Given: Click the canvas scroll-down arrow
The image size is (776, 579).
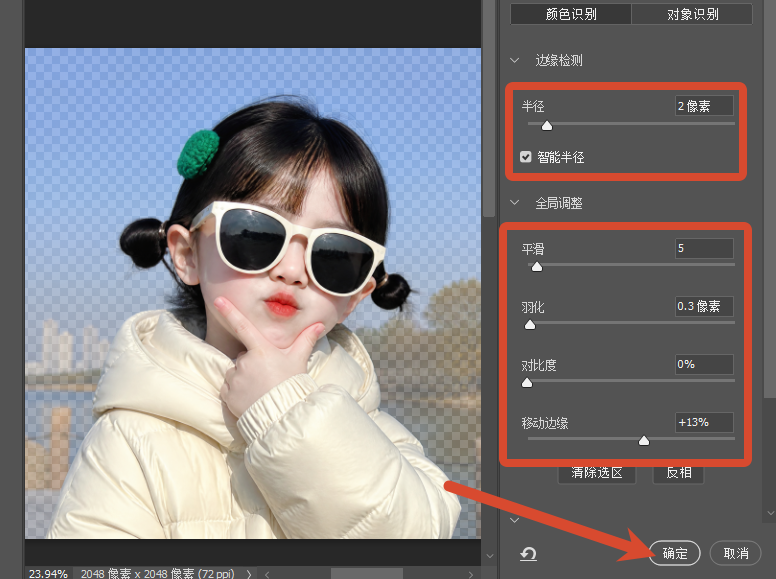Looking at the screenshot, I should tap(489, 556).
